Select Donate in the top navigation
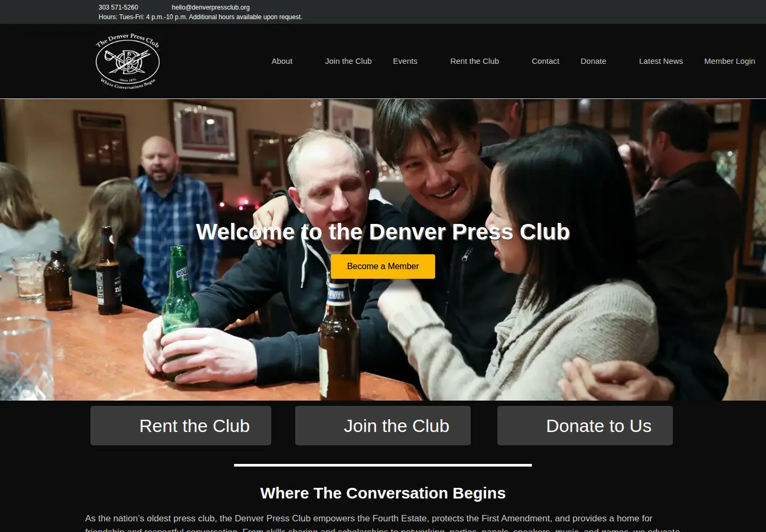Screen dimensions: 766x532 coord(593,61)
